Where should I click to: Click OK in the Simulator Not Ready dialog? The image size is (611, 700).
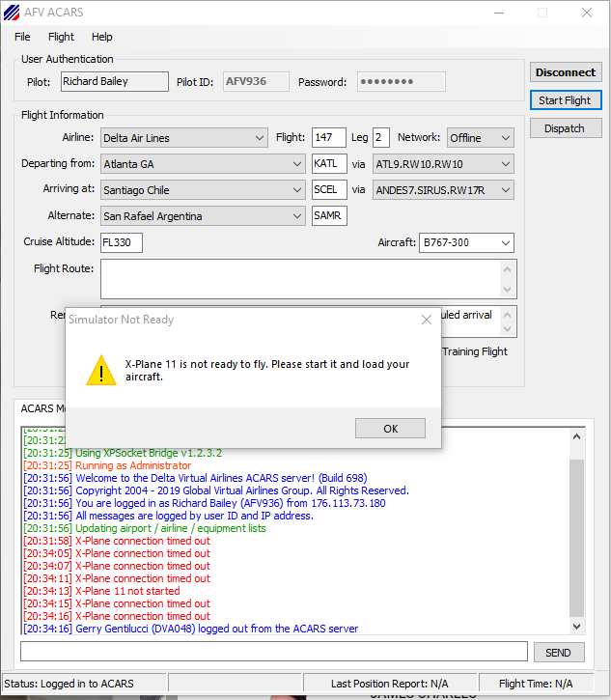point(390,429)
